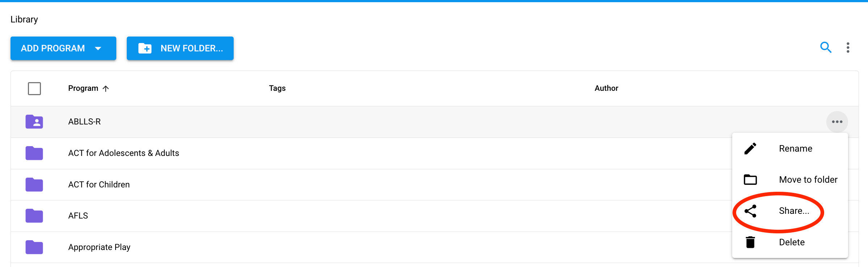Image resolution: width=868 pixels, height=267 pixels.
Task: Click the ACT for Children folder icon
Action: click(x=34, y=185)
